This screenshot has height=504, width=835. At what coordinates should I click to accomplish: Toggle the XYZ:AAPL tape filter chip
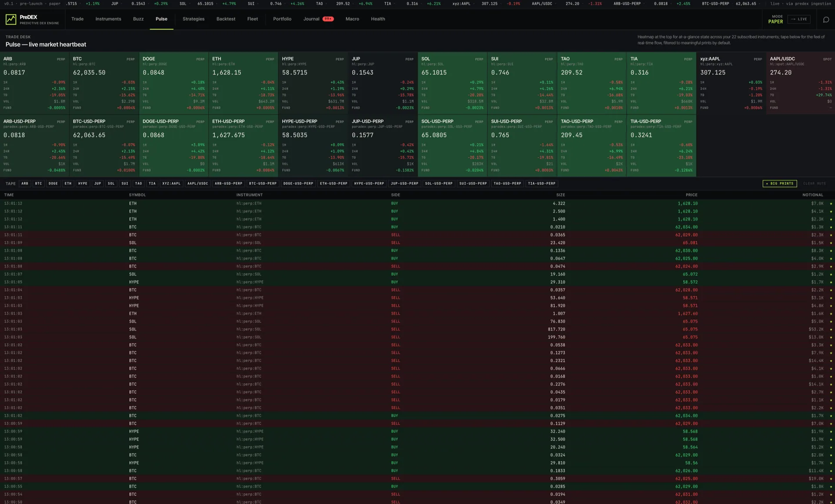point(171,183)
